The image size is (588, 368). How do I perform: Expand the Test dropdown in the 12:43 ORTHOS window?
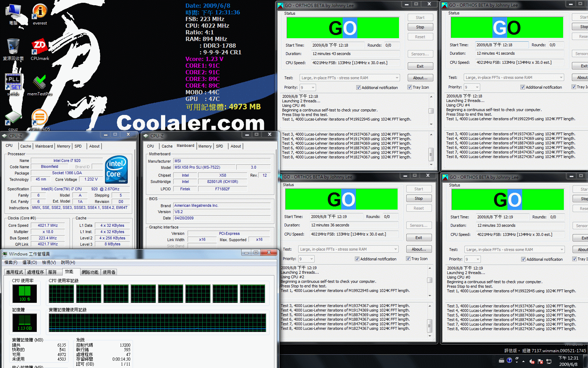[x=397, y=78]
